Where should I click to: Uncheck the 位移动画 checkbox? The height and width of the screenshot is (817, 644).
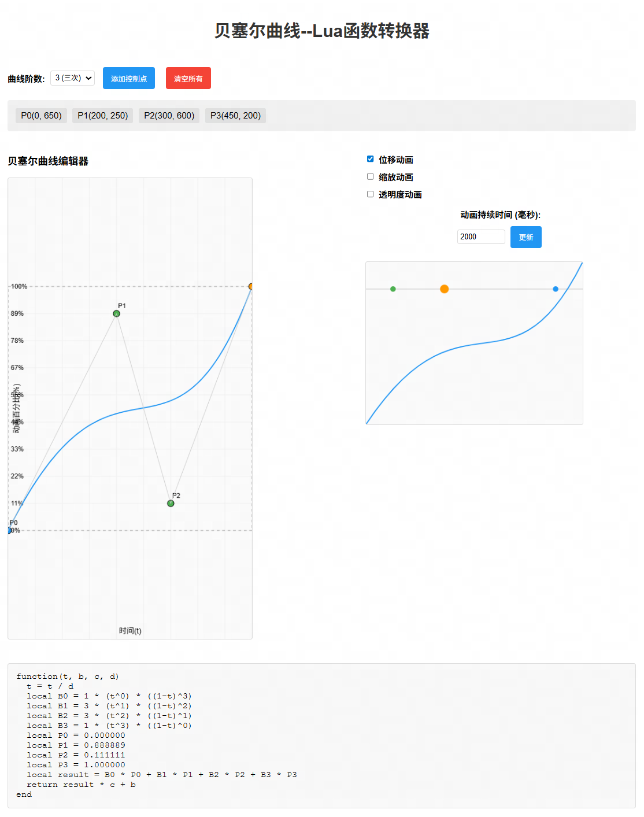pos(371,159)
